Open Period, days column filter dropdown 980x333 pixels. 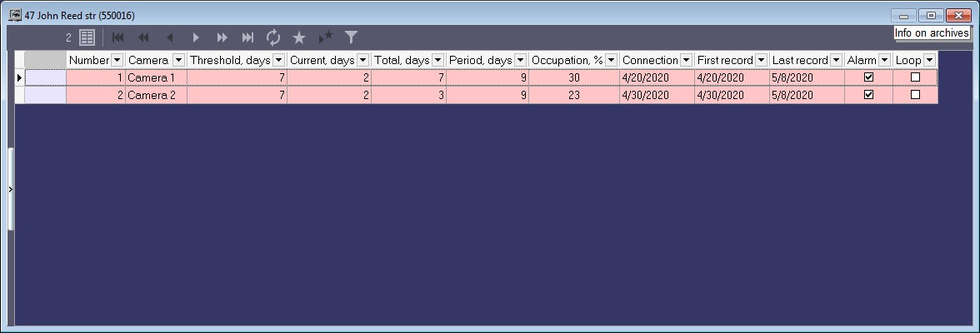[x=520, y=60]
